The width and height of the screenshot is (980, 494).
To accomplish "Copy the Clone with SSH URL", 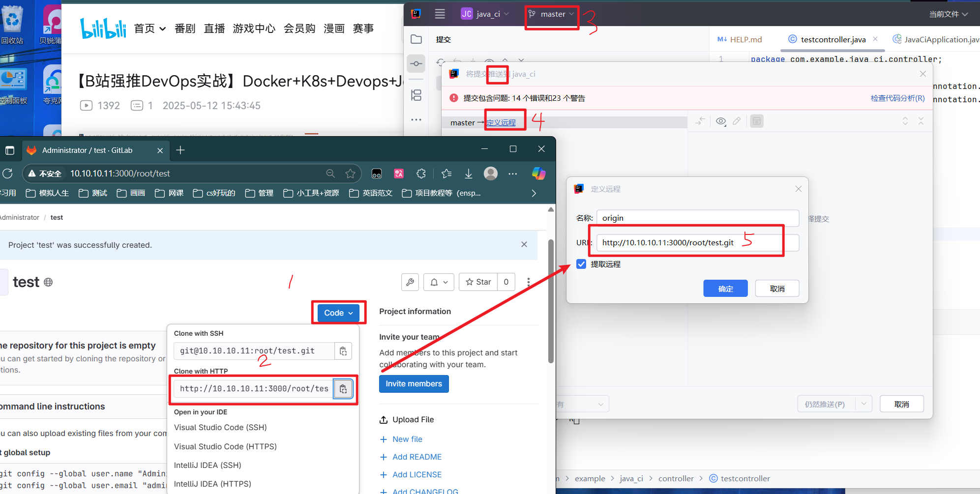I will point(343,351).
